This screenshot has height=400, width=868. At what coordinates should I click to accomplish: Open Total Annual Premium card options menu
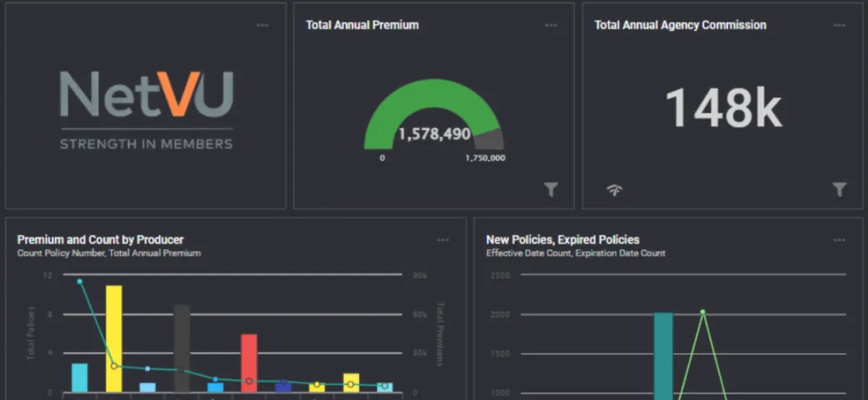pos(551,25)
